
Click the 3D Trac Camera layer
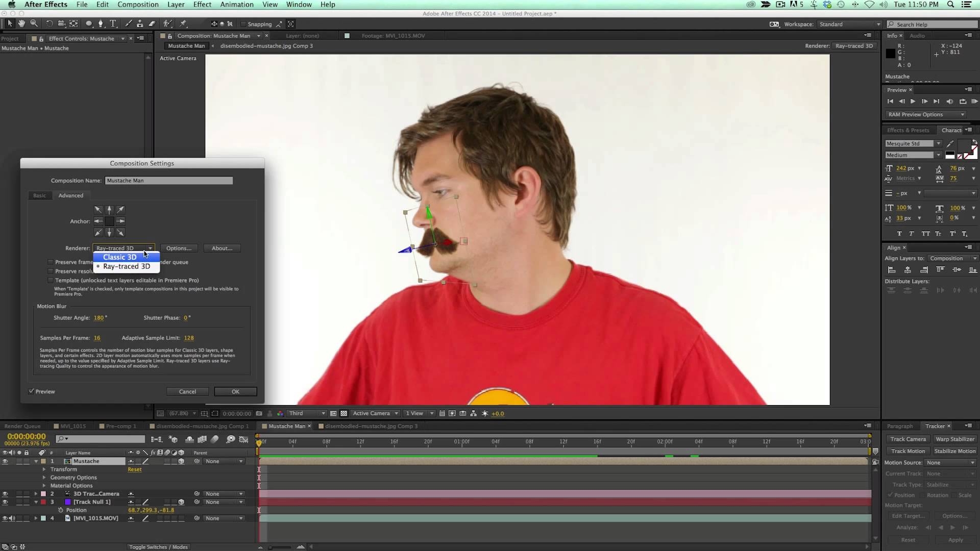(95, 493)
